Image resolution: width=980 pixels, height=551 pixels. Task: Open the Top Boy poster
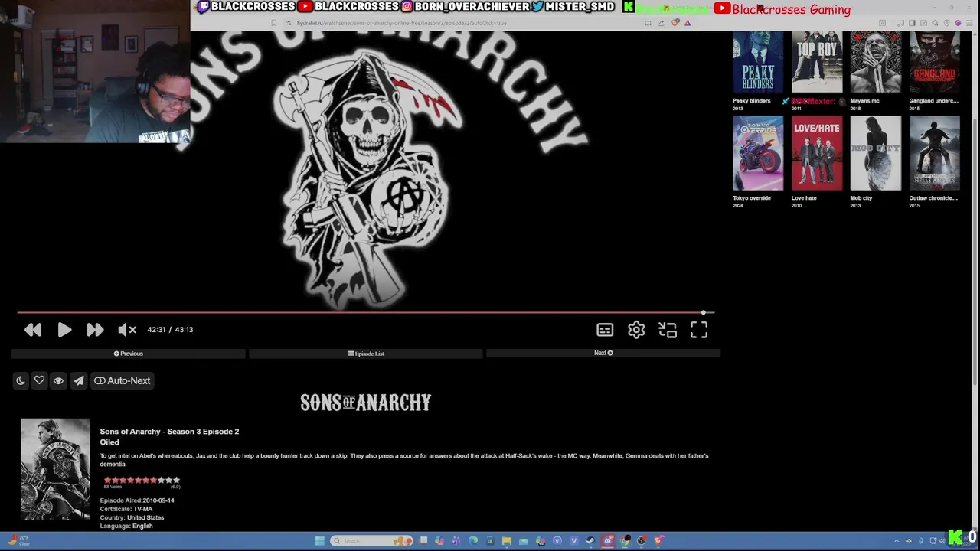coord(817,62)
